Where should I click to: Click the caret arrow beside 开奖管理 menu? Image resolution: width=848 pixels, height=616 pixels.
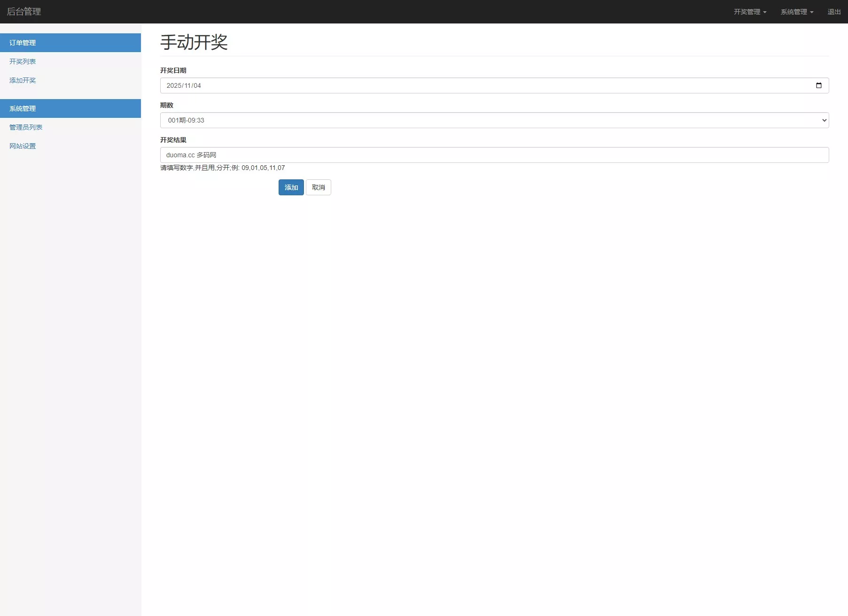click(764, 12)
